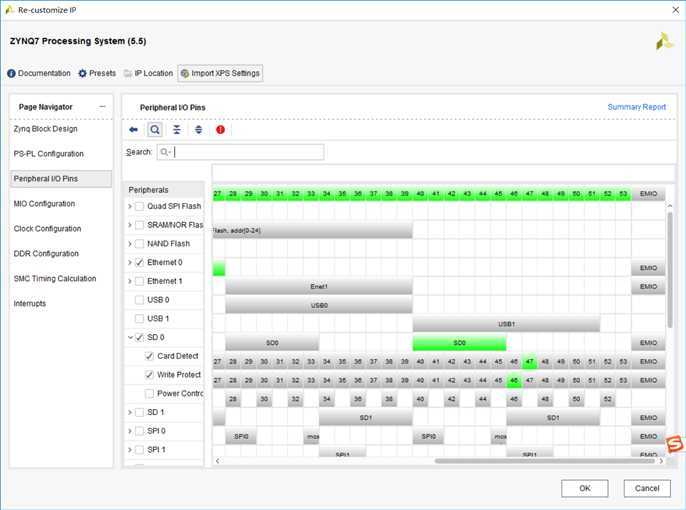Enable Quad SPI Flash checkbox
This screenshot has width=686, height=510.
[x=140, y=206]
